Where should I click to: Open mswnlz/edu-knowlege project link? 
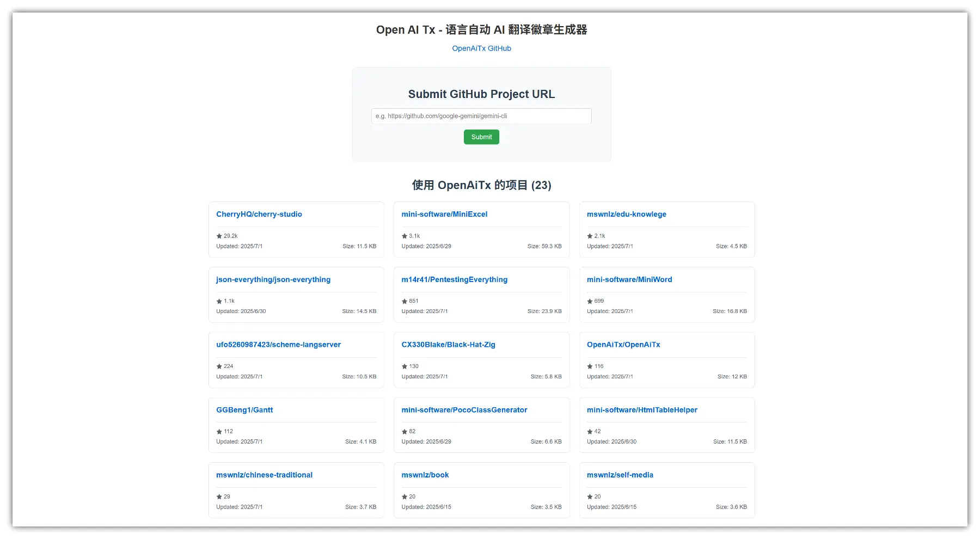click(627, 215)
